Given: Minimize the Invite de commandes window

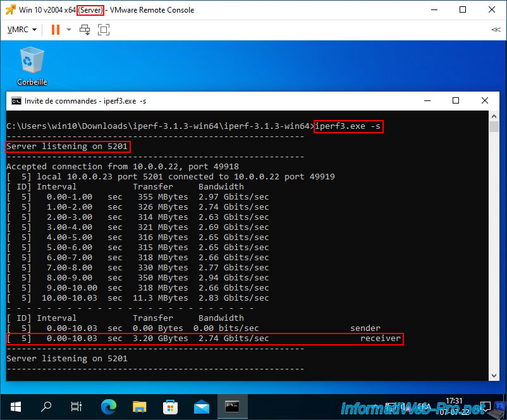Looking at the screenshot, I should pos(427,101).
